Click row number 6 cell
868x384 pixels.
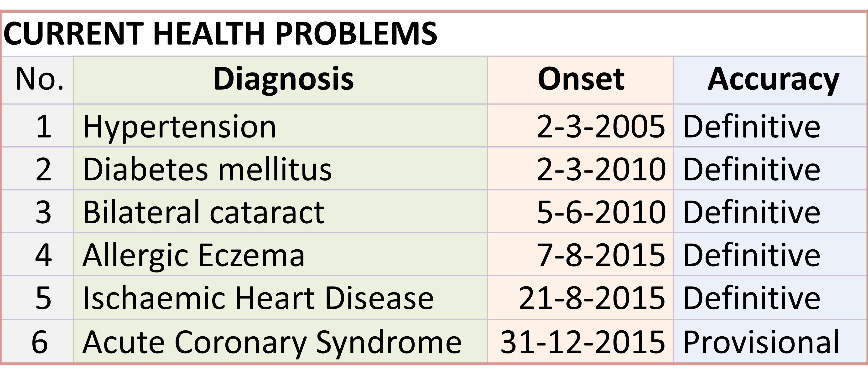40,342
